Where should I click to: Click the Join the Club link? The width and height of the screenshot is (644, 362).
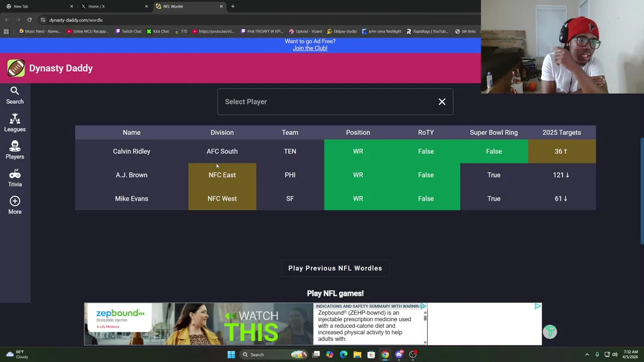(310, 48)
